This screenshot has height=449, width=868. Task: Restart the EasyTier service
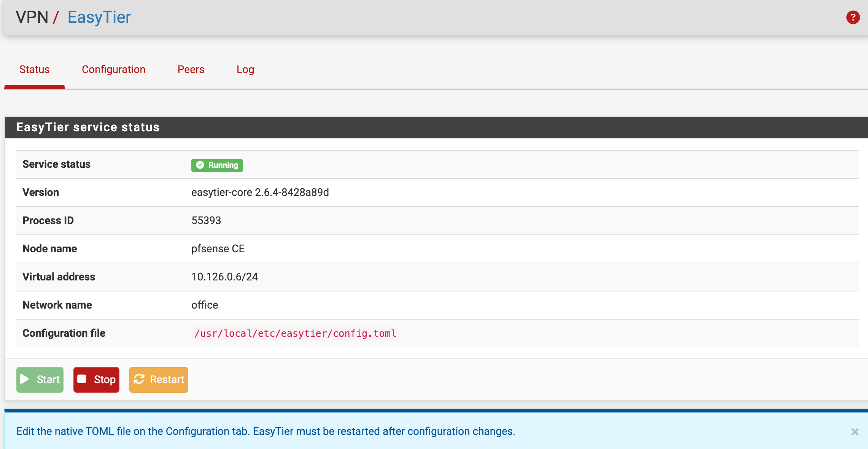pyautogui.click(x=159, y=379)
